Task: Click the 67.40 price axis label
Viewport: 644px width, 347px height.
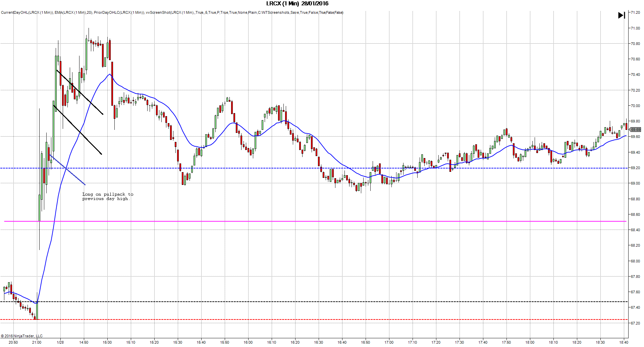Action: click(x=635, y=307)
